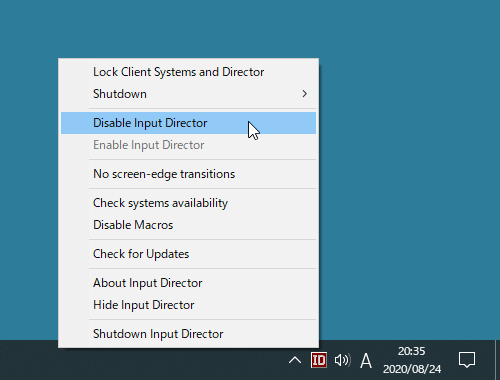Show hidden tray icons with the chevron

coord(295,360)
